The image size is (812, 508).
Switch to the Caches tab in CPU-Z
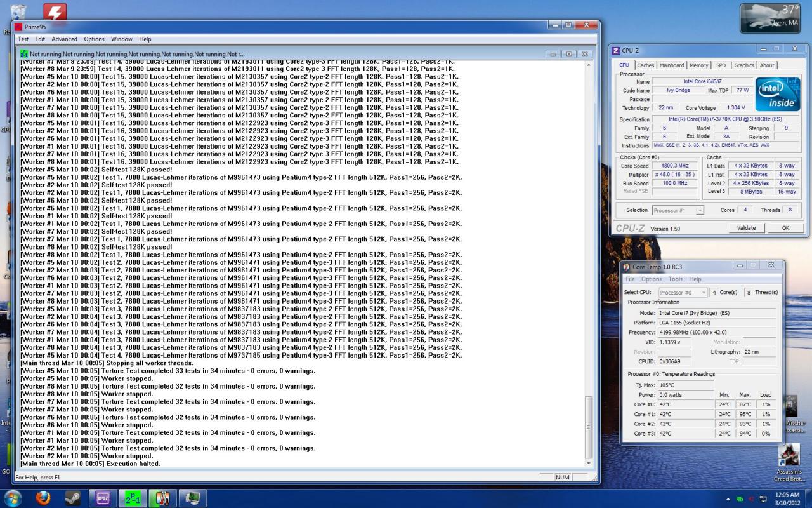point(646,65)
